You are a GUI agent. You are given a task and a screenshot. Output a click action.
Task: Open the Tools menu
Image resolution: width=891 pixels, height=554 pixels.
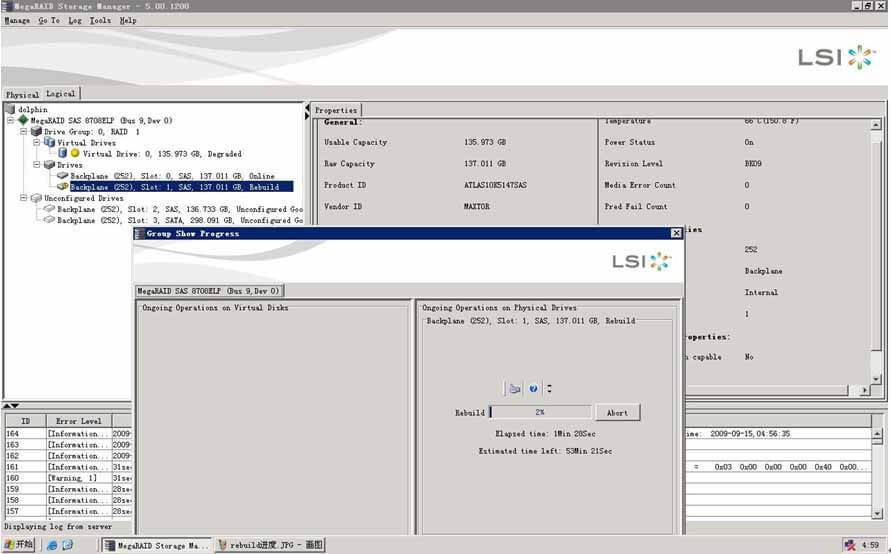[x=100, y=20]
